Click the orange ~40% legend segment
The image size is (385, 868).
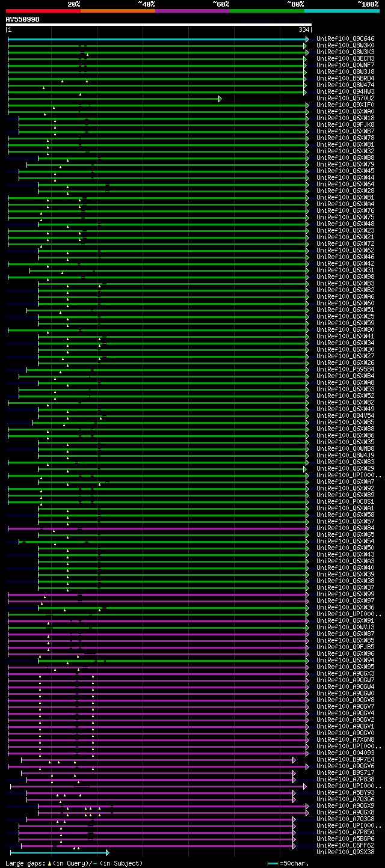pos(118,11)
